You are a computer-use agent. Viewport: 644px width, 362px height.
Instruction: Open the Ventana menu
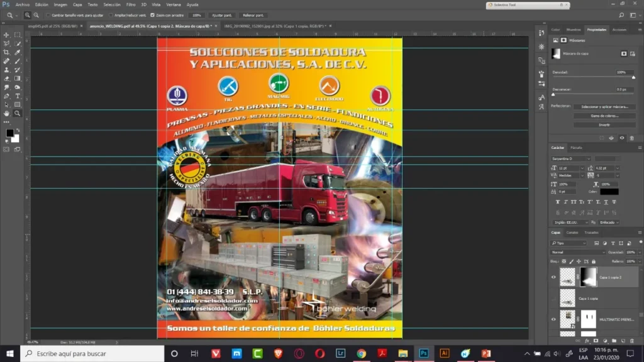tap(174, 4)
